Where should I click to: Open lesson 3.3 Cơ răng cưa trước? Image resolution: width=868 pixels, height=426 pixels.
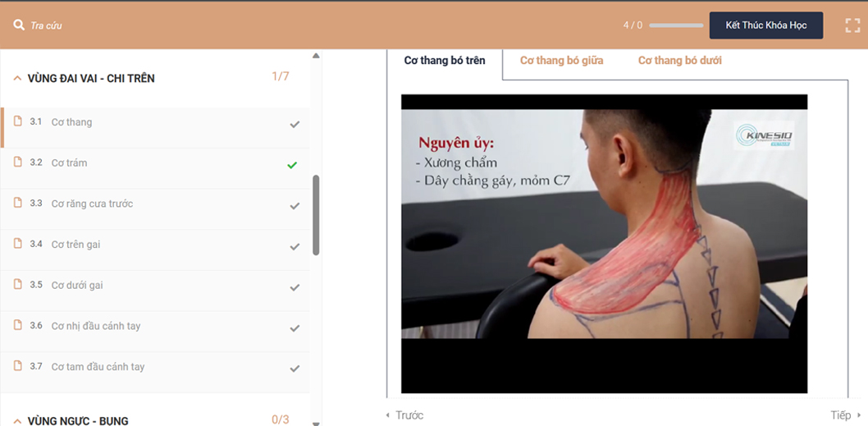click(x=155, y=208)
